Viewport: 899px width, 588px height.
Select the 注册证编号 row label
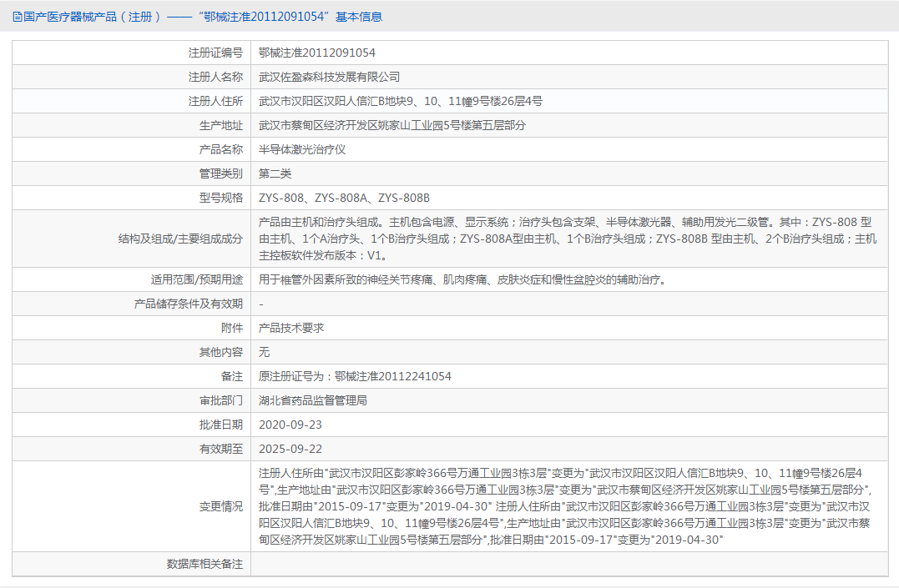[x=220, y=52]
